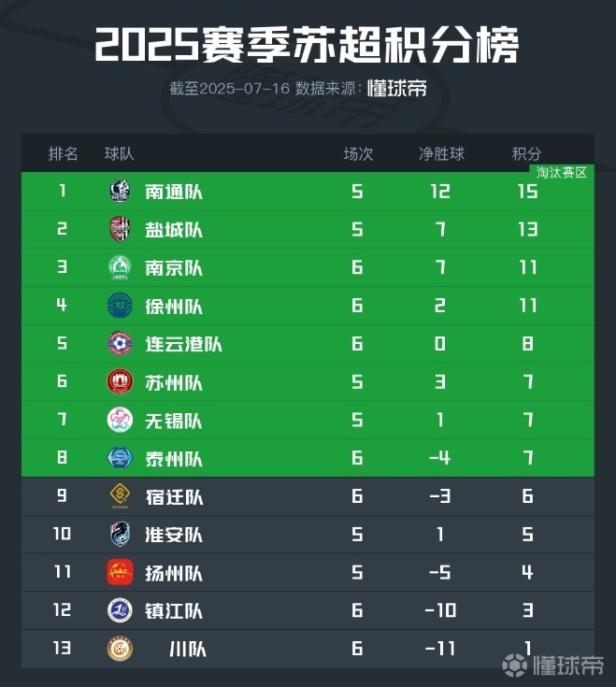616x687 pixels.
Task: Click the 南通队 team logo
Action: coord(121,192)
